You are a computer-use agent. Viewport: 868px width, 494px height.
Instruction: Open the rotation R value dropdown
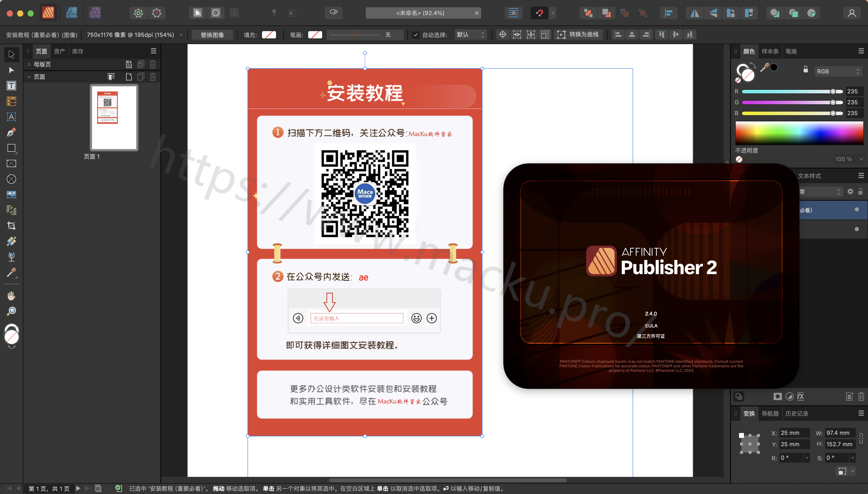807,458
